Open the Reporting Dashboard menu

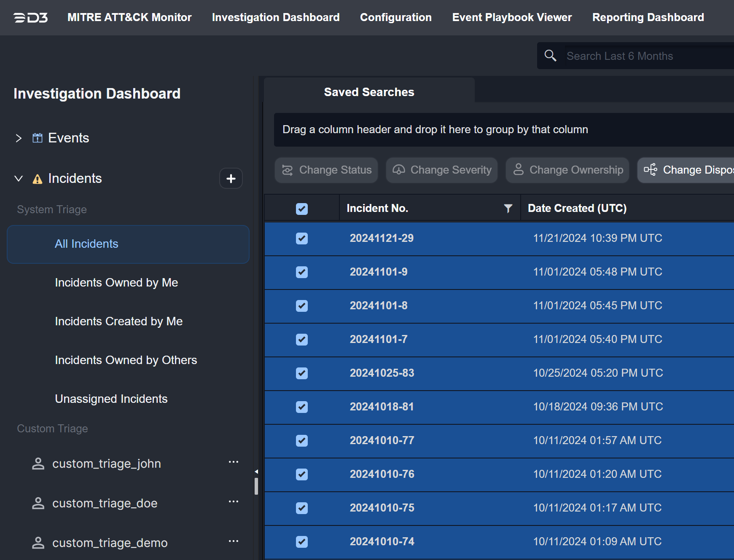[x=648, y=17]
